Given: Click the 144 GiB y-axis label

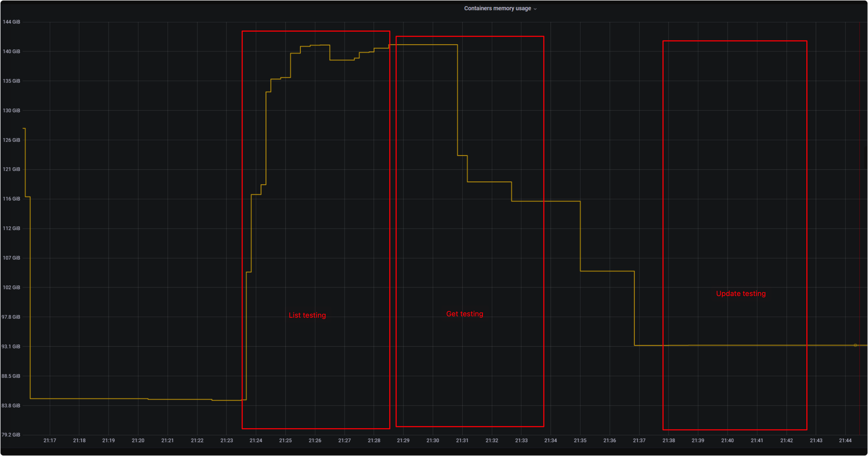Looking at the screenshot, I should [11, 22].
